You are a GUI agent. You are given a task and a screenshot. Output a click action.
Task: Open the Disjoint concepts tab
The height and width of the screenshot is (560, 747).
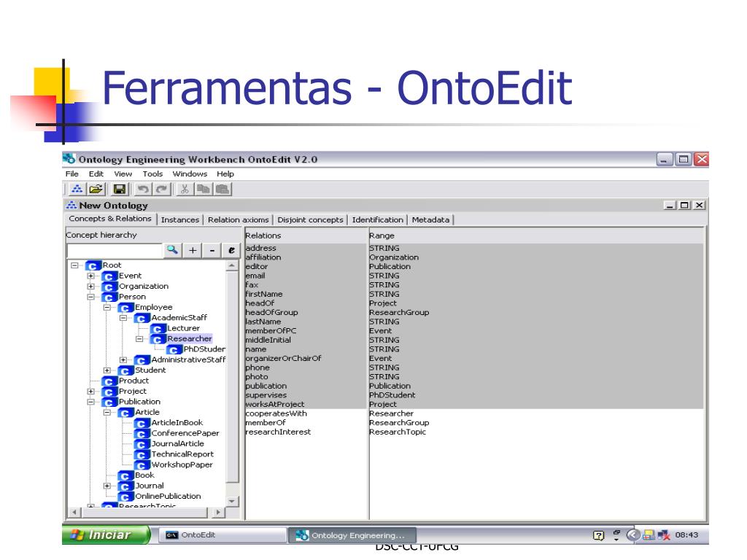(310, 219)
